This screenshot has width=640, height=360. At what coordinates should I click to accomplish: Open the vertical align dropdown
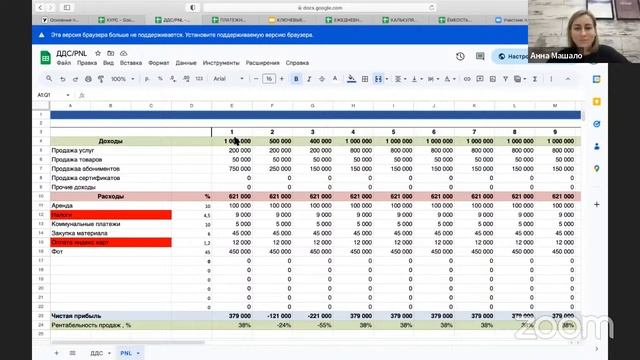click(x=416, y=79)
